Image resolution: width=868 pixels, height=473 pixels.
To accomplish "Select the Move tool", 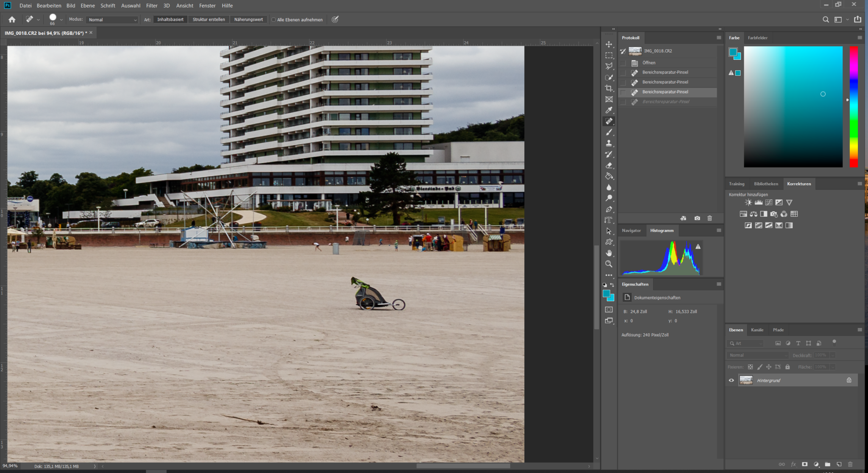I will tap(609, 44).
